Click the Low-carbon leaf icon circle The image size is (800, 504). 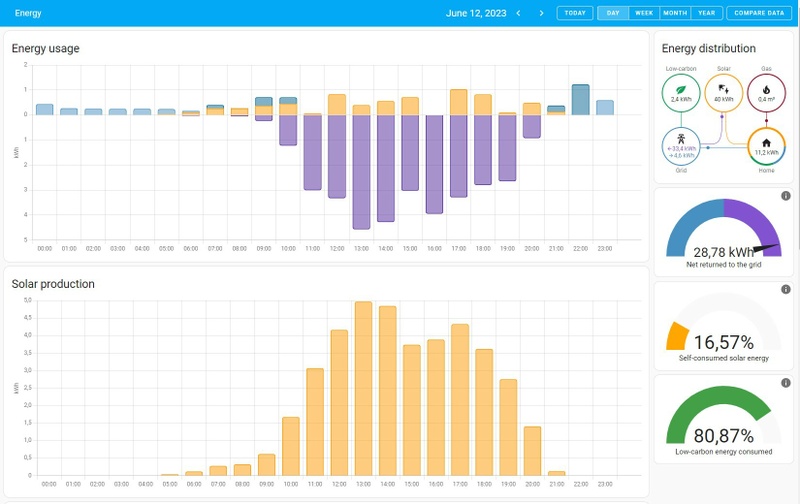tap(681, 93)
